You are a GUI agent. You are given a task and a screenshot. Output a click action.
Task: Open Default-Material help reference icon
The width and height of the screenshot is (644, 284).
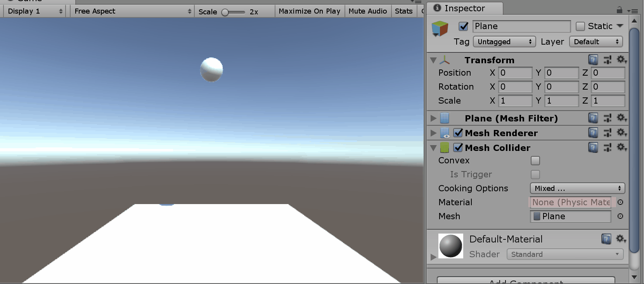tap(606, 239)
